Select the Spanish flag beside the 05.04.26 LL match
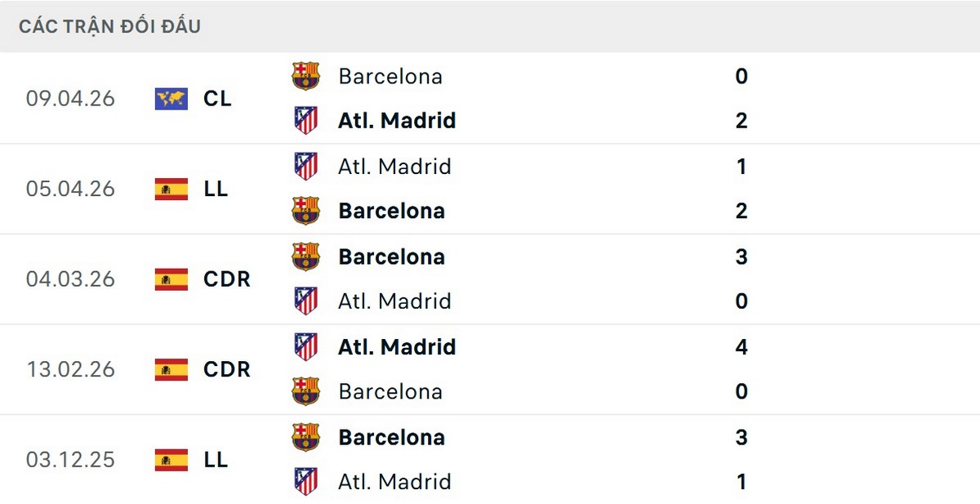 point(169,189)
